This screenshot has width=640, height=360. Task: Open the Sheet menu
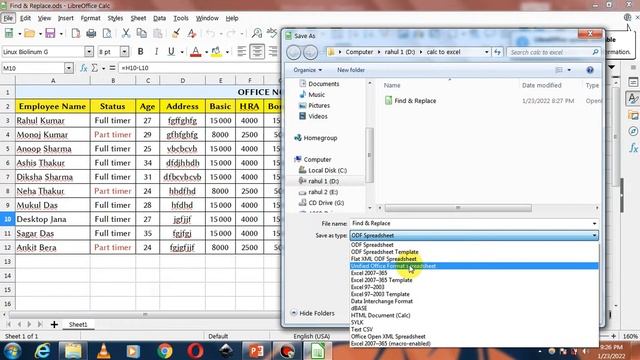tap(138, 18)
